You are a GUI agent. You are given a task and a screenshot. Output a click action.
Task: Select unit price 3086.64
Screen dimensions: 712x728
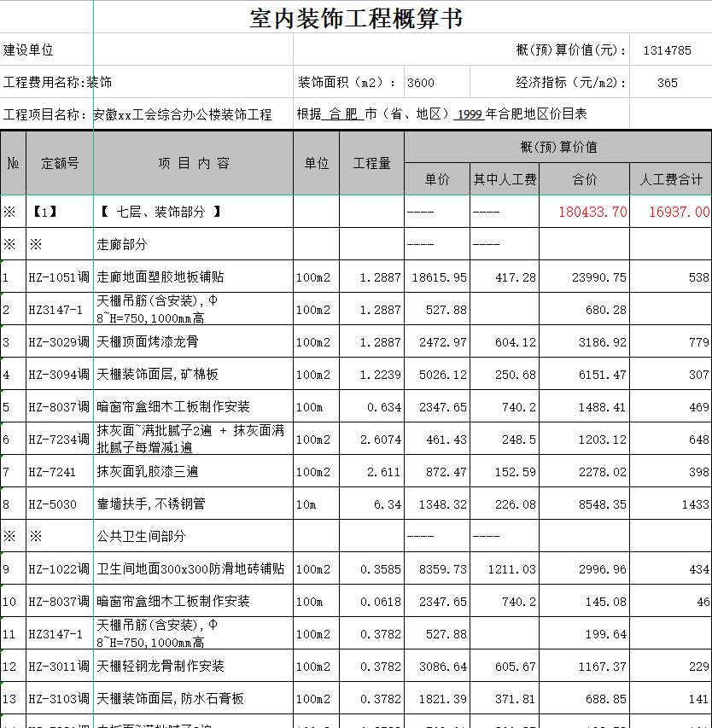click(x=443, y=667)
